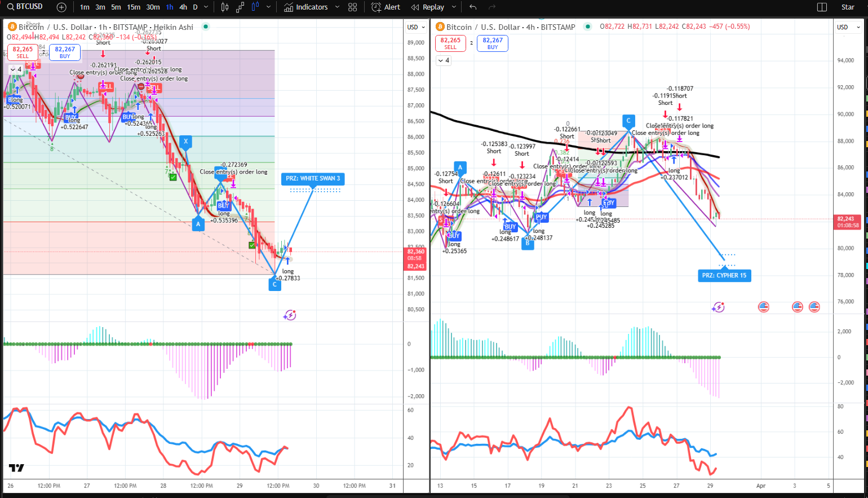868x498 pixels.
Task: Expand the 4 indicators legend on 4h chart
Action: (444, 60)
